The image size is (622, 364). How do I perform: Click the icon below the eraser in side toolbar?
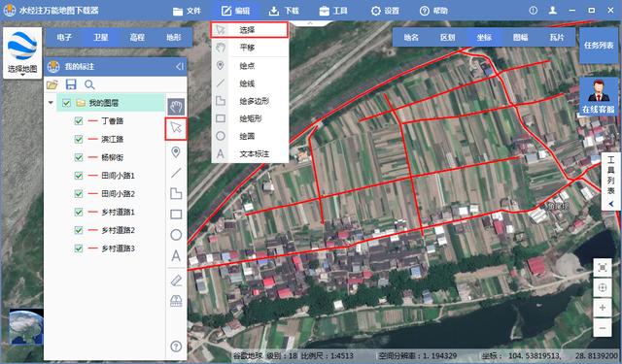pos(176,301)
